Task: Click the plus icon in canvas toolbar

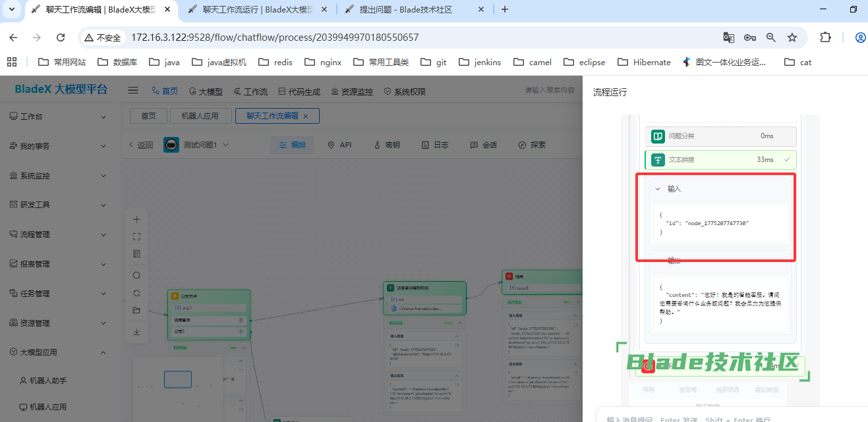Action: (136, 220)
